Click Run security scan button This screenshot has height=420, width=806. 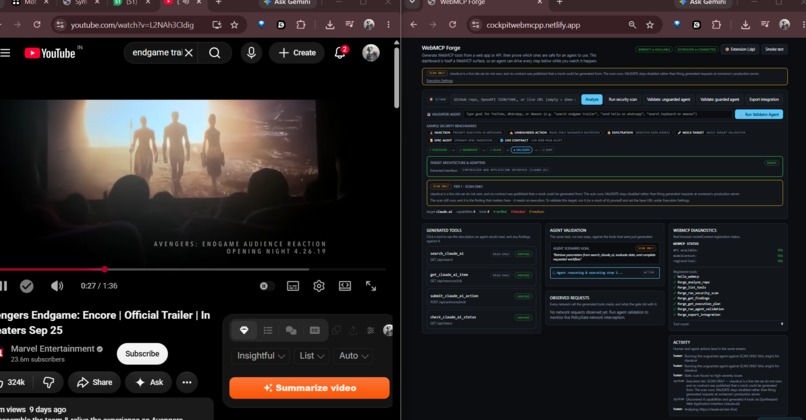pos(622,99)
